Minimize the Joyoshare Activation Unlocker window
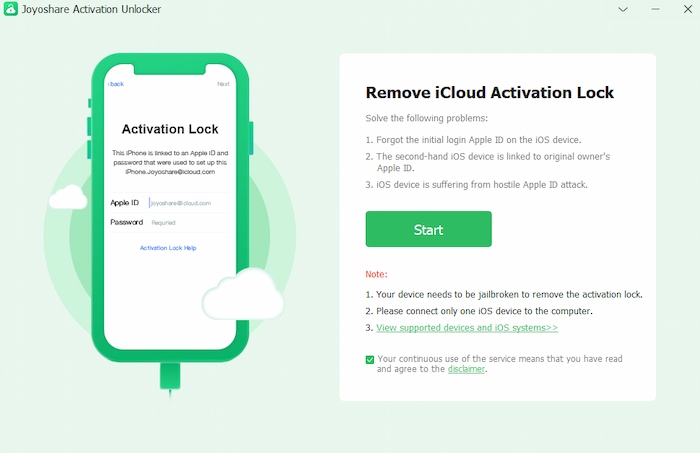The width and height of the screenshot is (700, 453). [655, 9]
